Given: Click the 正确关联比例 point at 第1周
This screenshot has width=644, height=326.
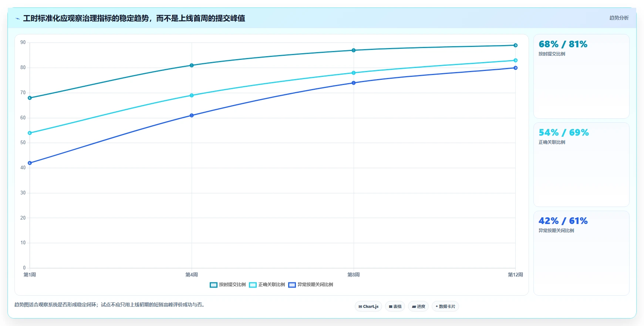Looking at the screenshot, I should point(30,133).
